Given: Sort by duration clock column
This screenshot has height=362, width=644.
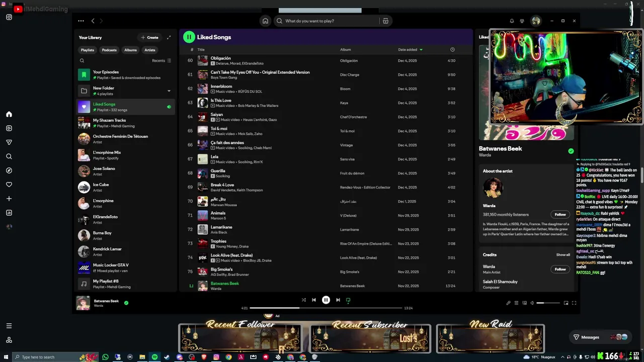Looking at the screenshot, I should [x=452, y=50].
